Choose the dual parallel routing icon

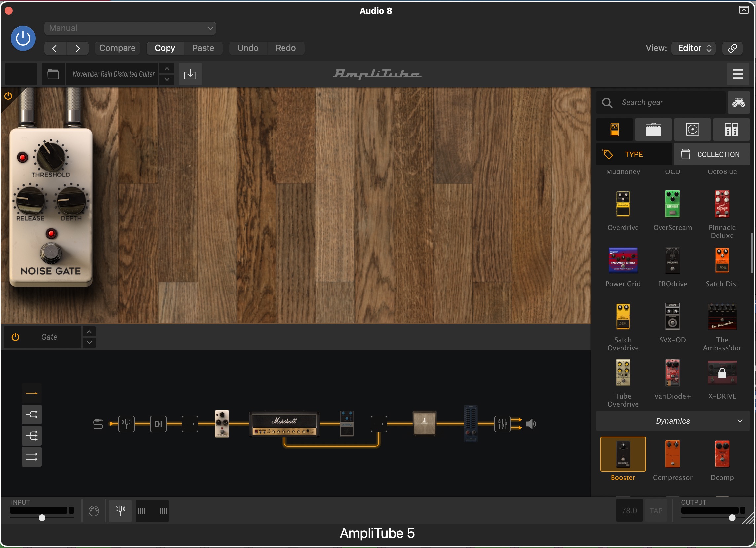pyautogui.click(x=32, y=457)
